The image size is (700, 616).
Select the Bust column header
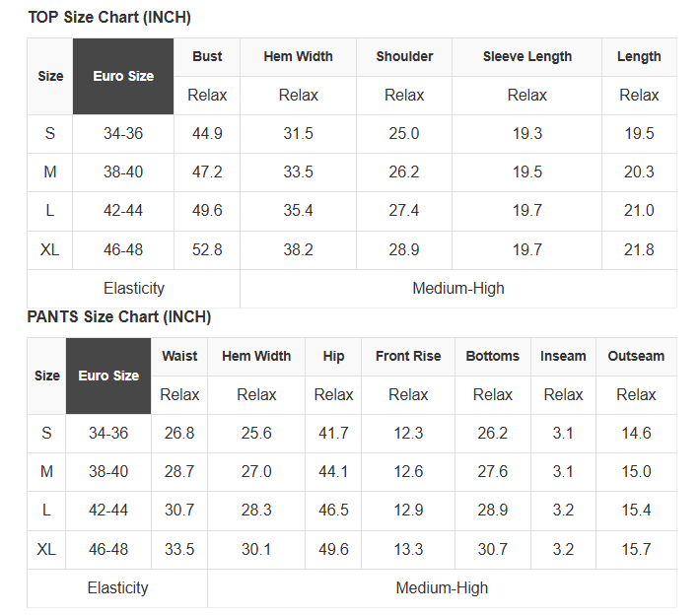click(207, 56)
